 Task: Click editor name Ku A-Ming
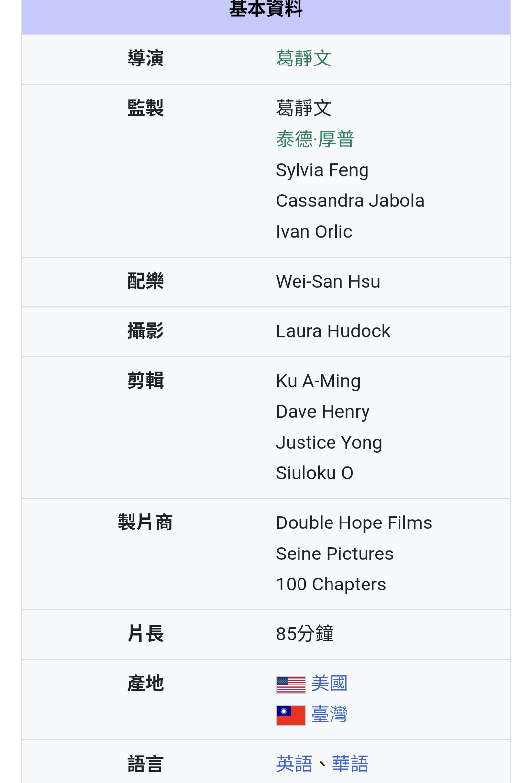[x=318, y=381]
